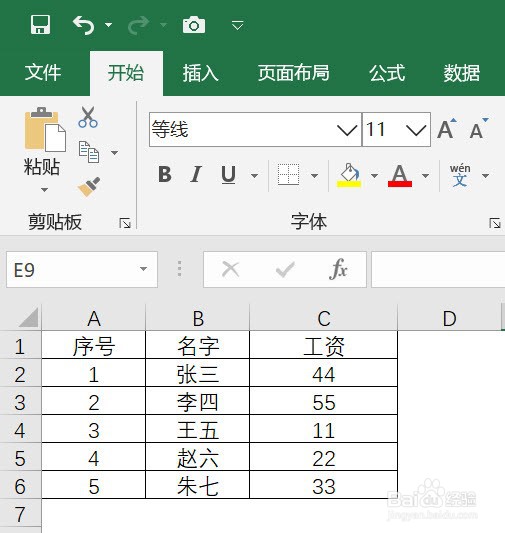Click the Cut scissors icon
This screenshot has width=505, height=533.
tap(88, 117)
